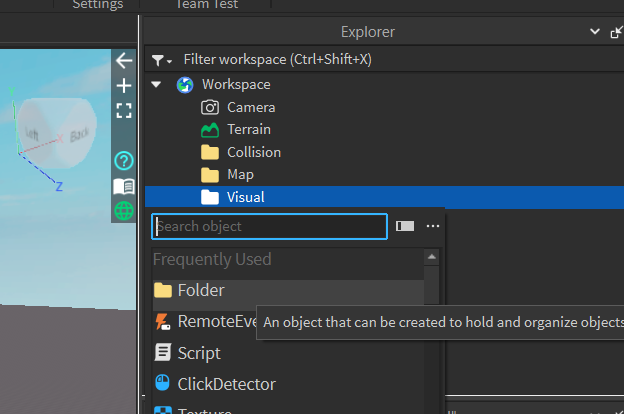The height and width of the screenshot is (414, 624).
Task: Click the Map folder icon
Action: 210,175
